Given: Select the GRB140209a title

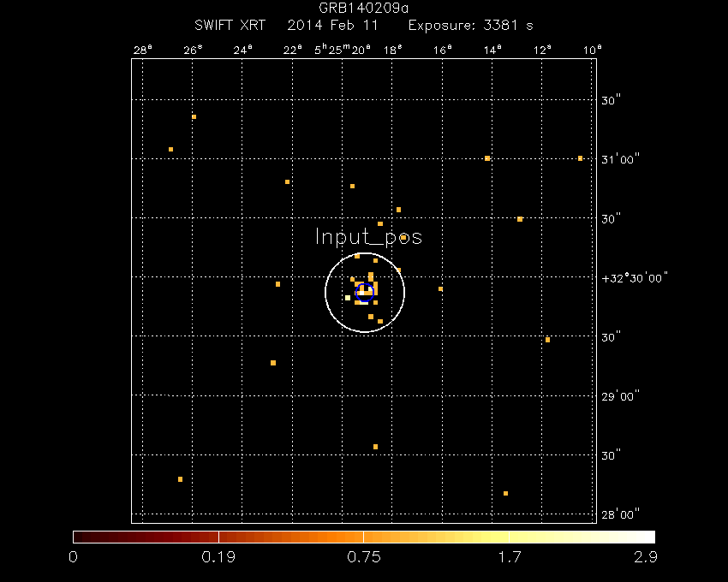Looking at the screenshot, I should 363,7.
